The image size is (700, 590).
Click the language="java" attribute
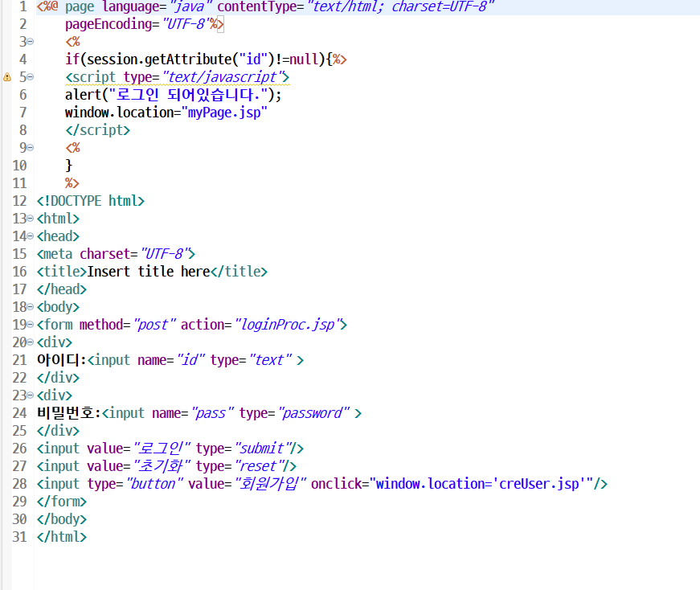tap(158, 6)
